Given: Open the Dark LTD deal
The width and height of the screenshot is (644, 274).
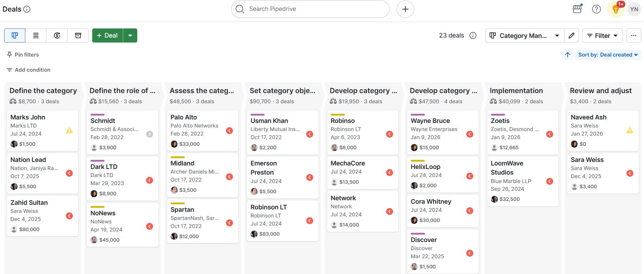Looking at the screenshot, I should coord(122,178).
